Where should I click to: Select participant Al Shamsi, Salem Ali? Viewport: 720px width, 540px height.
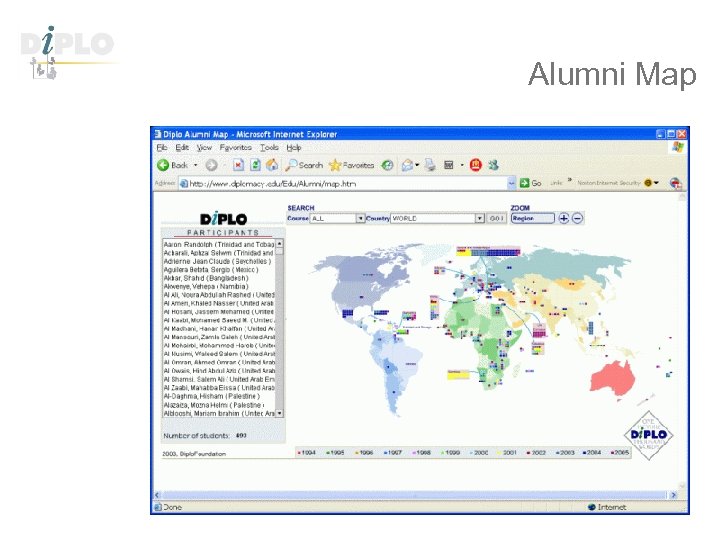pos(219,380)
